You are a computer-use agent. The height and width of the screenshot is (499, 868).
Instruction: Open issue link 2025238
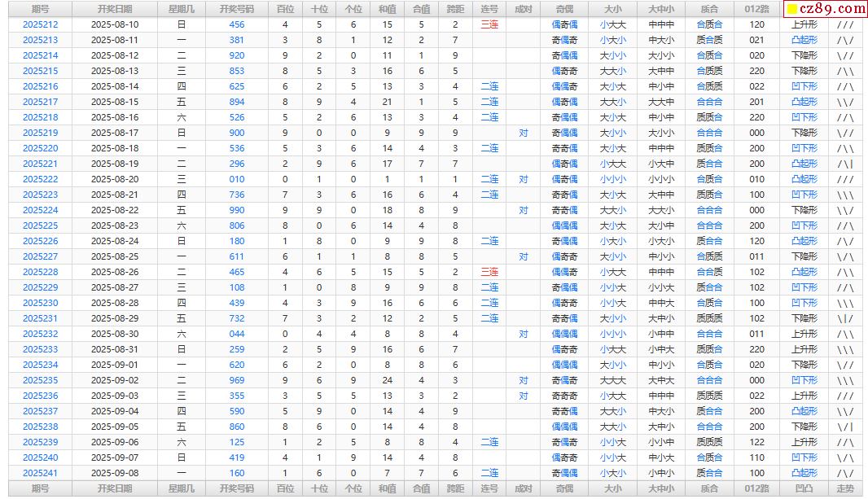pos(41,427)
